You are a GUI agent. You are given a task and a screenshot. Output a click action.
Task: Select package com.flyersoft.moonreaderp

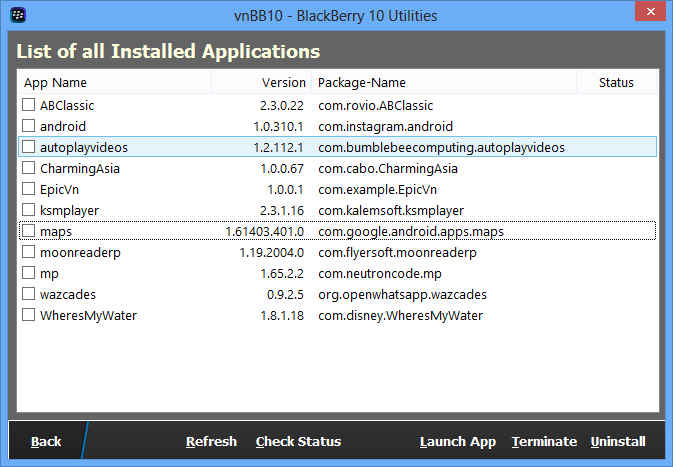pyautogui.click(x=397, y=253)
